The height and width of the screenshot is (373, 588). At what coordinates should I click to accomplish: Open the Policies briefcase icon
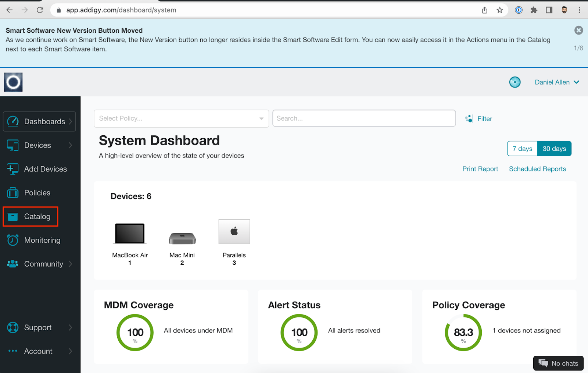tap(12, 192)
